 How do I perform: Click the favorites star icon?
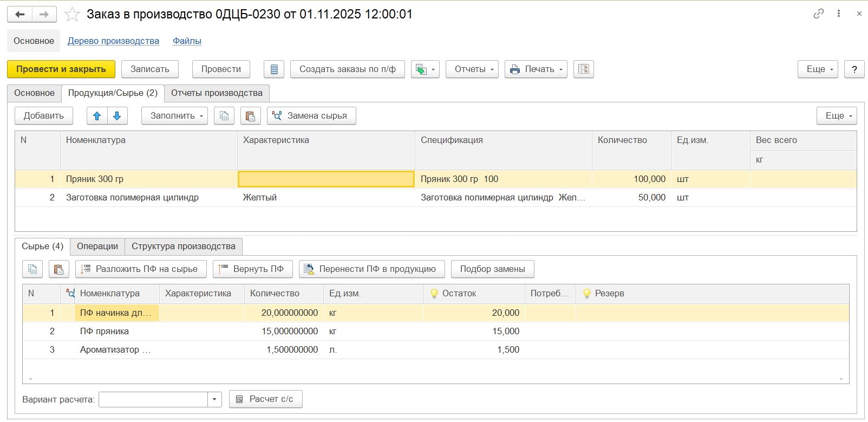pyautogui.click(x=72, y=14)
